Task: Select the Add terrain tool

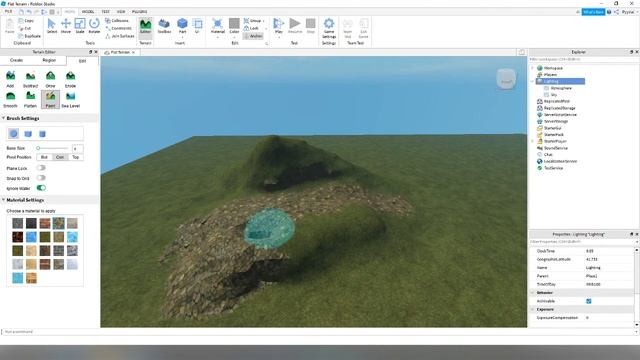Action: [10, 79]
